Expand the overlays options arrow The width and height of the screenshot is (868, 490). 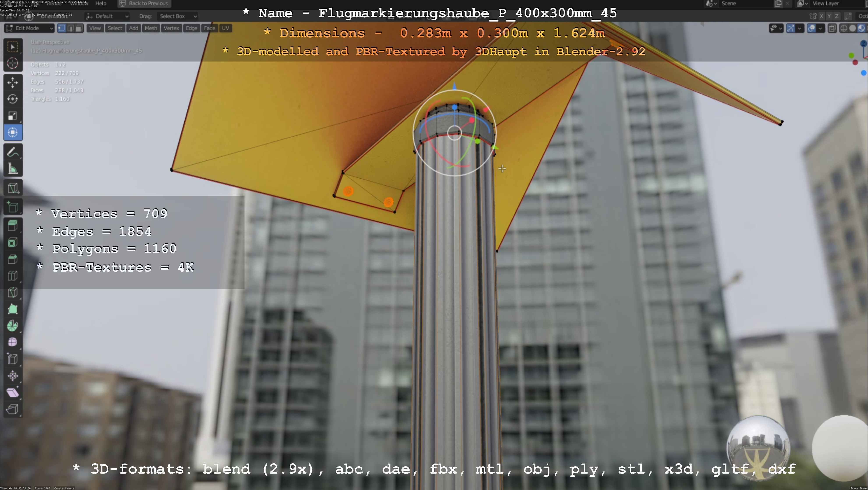(x=820, y=28)
